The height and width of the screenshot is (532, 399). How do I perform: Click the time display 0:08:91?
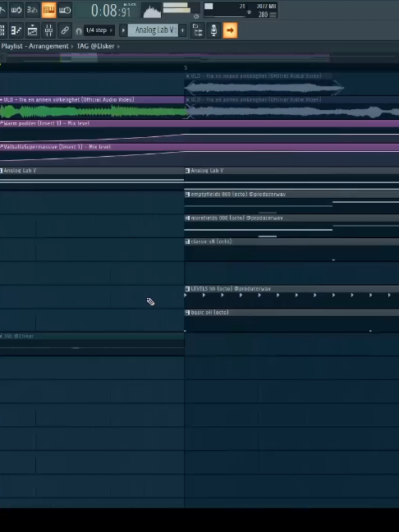tap(111, 11)
